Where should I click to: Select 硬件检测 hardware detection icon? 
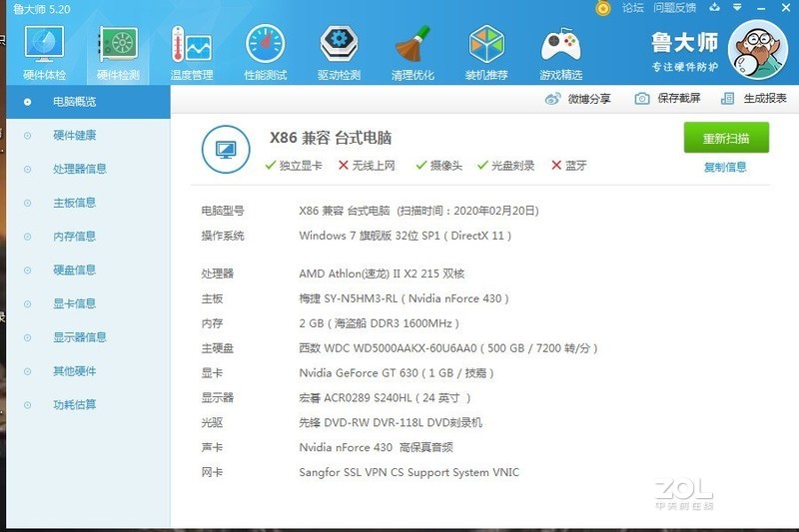pyautogui.click(x=118, y=54)
